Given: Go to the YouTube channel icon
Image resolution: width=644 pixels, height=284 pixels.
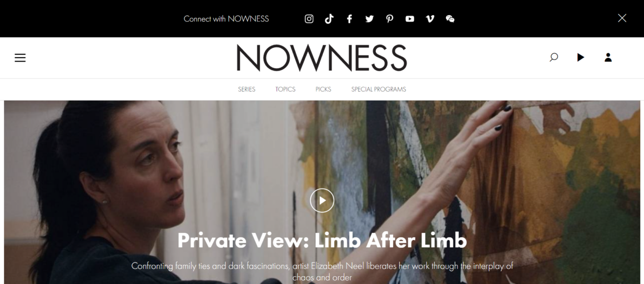Looking at the screenshot, I should pos(410,18).
